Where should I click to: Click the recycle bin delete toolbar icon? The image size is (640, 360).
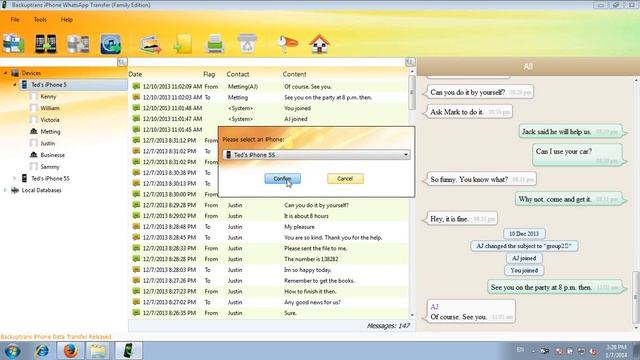[x=247, y=44]
